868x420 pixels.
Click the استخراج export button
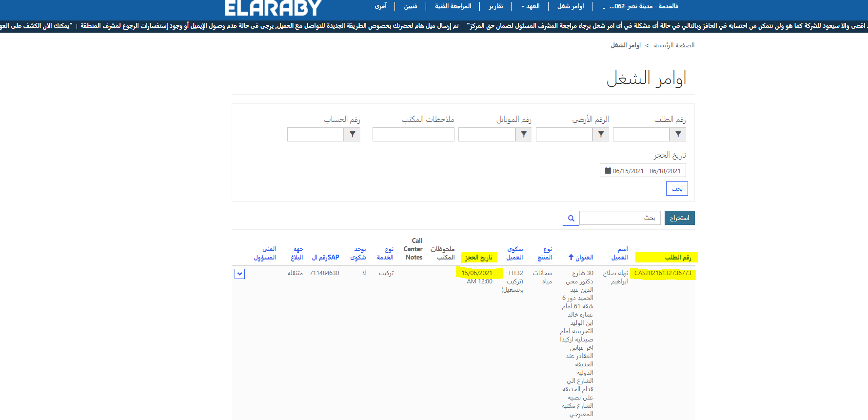coord(680,218)
